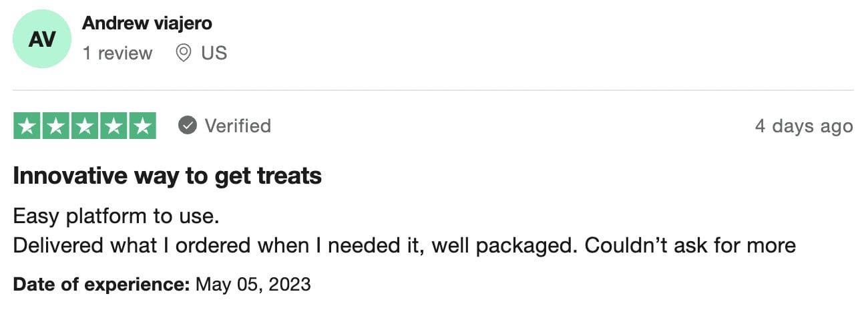
Task: Select the US country label
Action: tap(214, 53)
